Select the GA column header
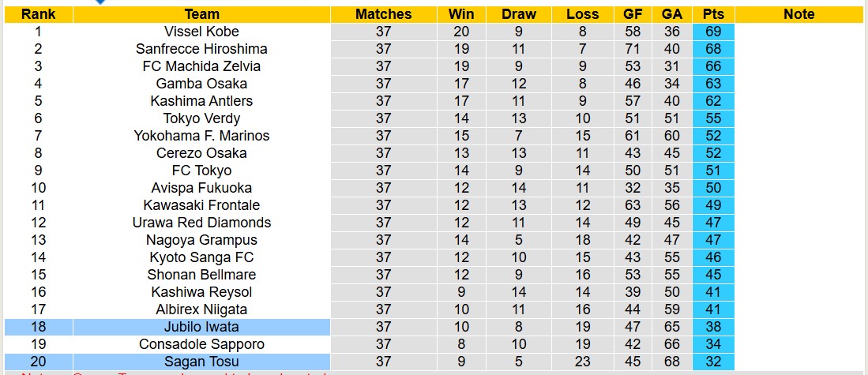This screenshot has width=868, height=375. click(x=672, y=14)
